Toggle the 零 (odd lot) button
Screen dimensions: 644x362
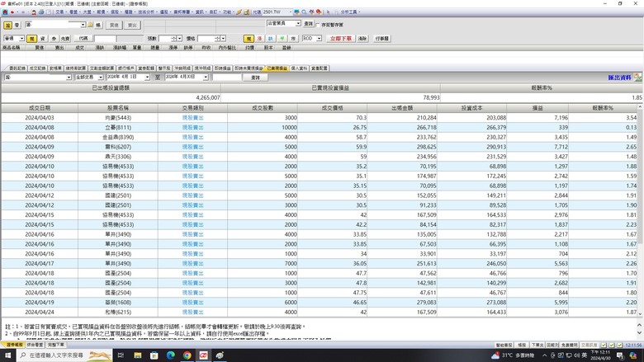[x=17, y=25]
